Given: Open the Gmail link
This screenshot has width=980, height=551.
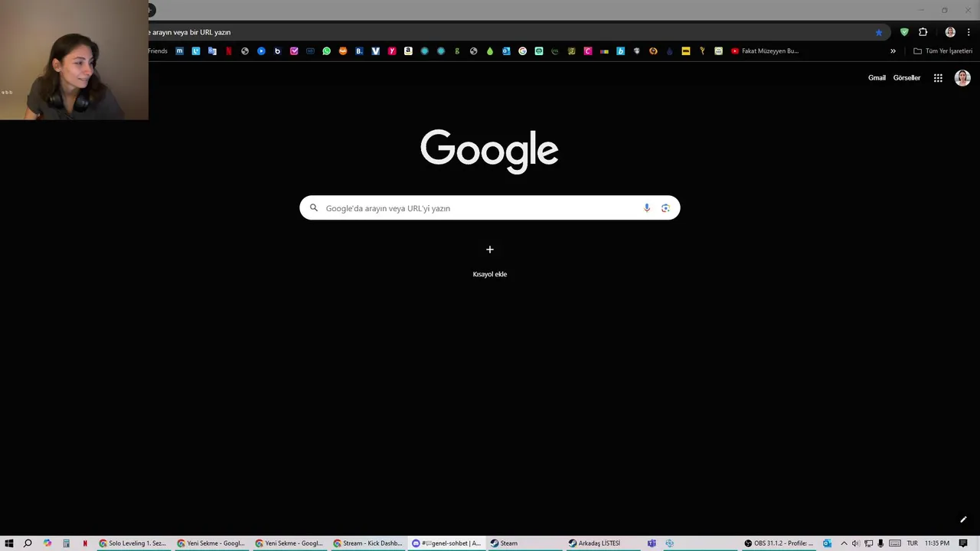Looking at the screenshot, I should (877, 78).
